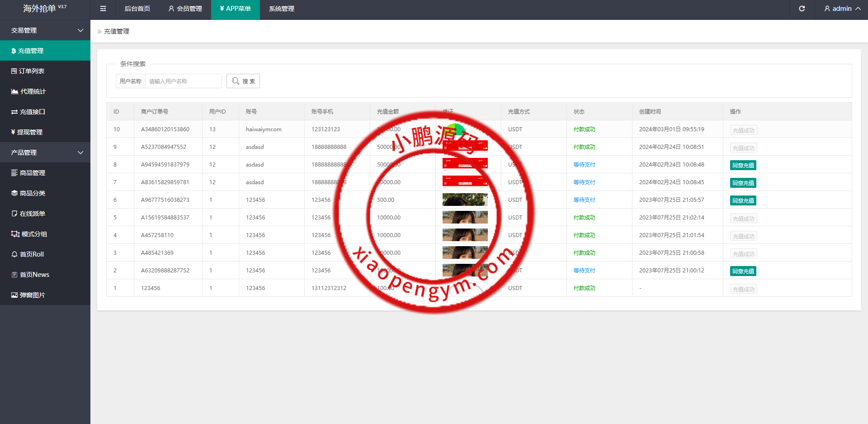868x424 pixels.
Task: Go to 充值接口 in sidebar
Action: pyautogui.click(x=32, y=112)
